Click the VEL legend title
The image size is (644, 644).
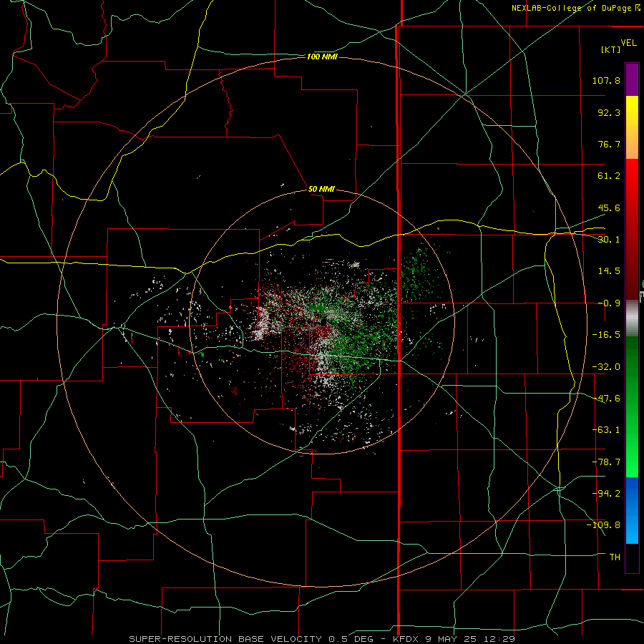coord(628,43)
